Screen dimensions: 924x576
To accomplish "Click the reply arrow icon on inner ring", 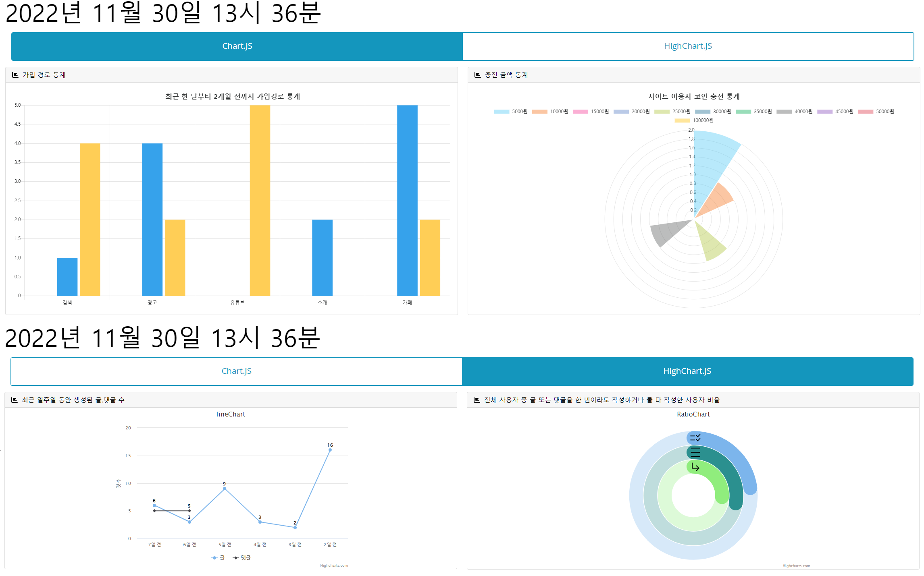I will coord(695,467).
